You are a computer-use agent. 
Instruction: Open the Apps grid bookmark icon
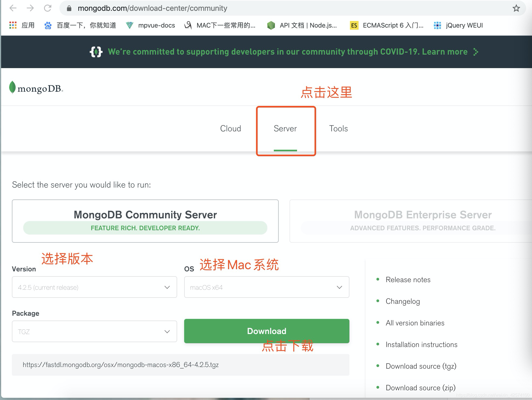(x=13, y=25)
